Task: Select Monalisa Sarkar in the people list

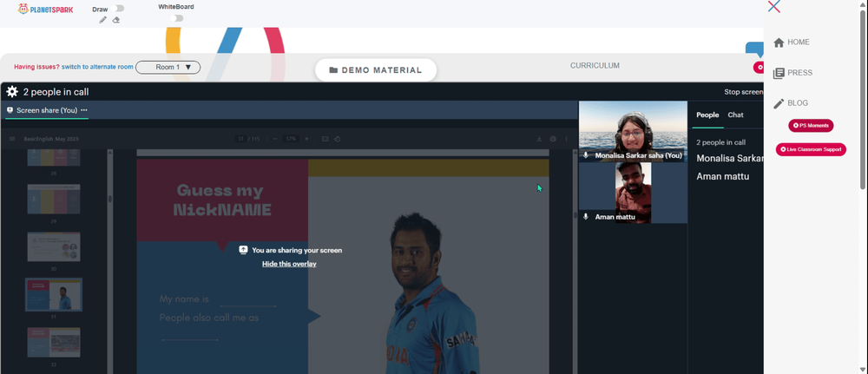Action: [x=730, y=158]
